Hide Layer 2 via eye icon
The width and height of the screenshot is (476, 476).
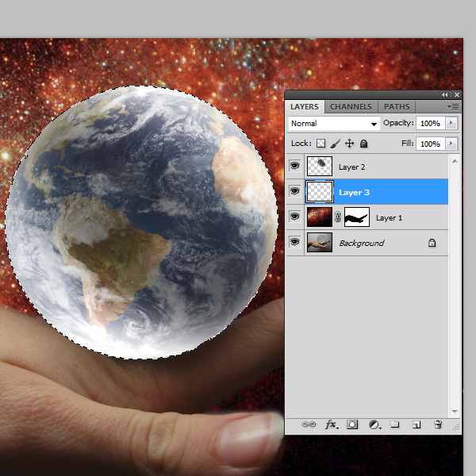[x=294, y=166]
